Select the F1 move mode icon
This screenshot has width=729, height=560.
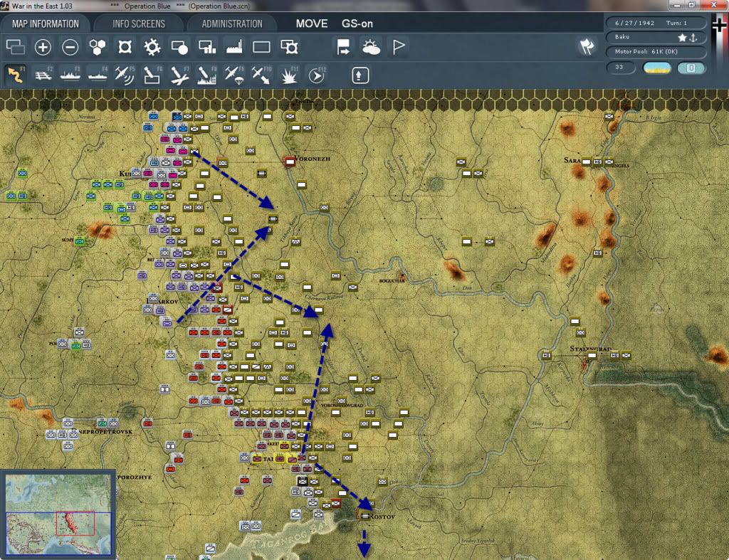coord(16,75)
